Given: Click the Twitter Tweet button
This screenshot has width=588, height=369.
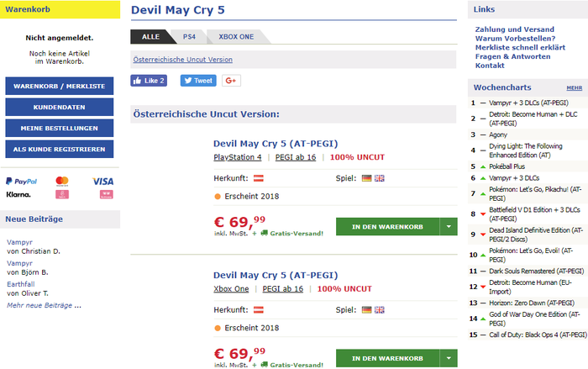Looking at the screenshot, I should point(198,81).
